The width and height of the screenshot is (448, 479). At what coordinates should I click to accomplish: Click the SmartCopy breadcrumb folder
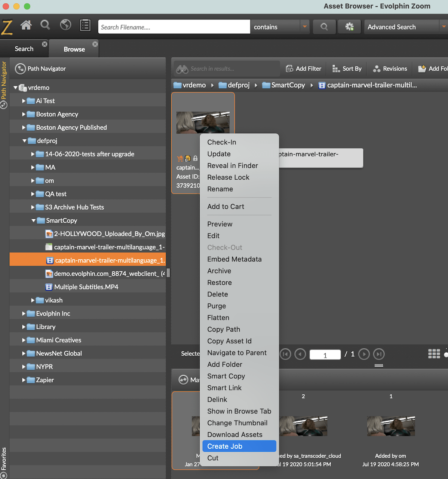pyautogui.click(x=283, y=85)
